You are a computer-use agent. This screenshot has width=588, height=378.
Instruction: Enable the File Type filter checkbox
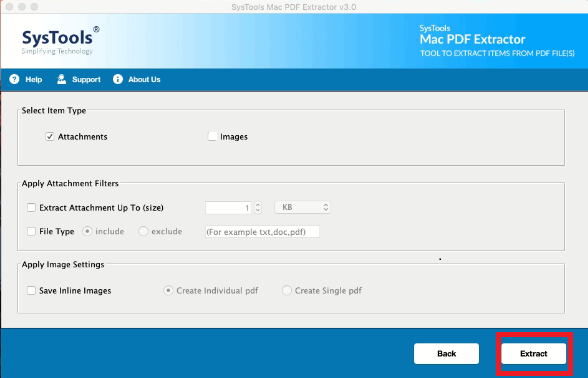[x=32, y=231]
